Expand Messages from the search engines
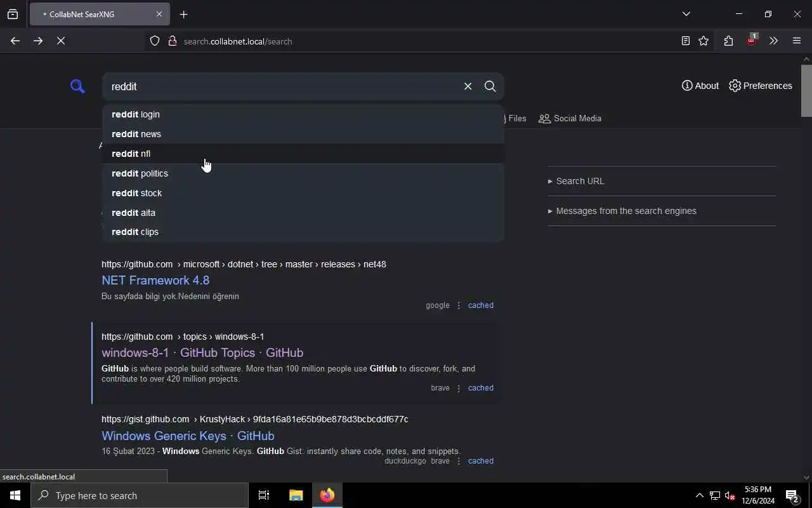 click(622, 211)
